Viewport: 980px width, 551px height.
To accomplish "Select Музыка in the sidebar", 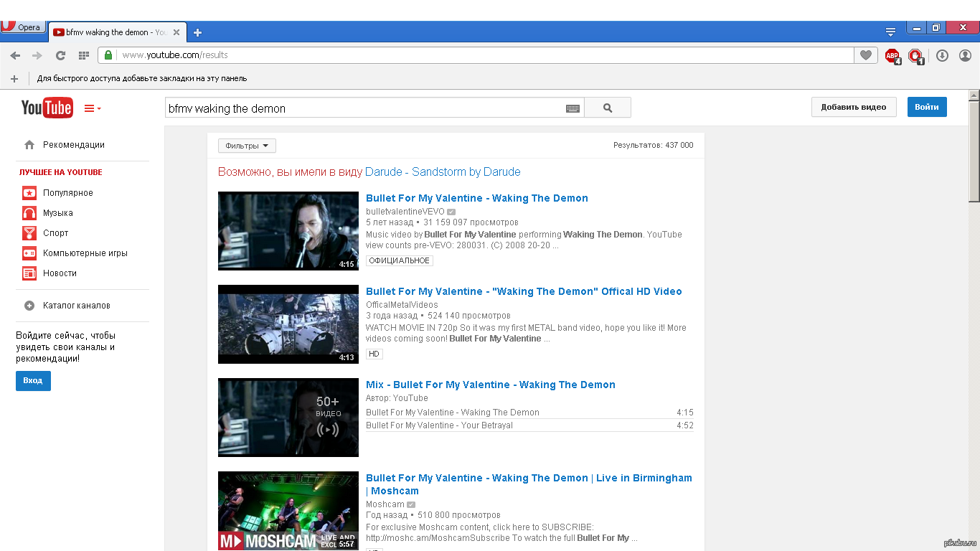I will click(57, 213).
